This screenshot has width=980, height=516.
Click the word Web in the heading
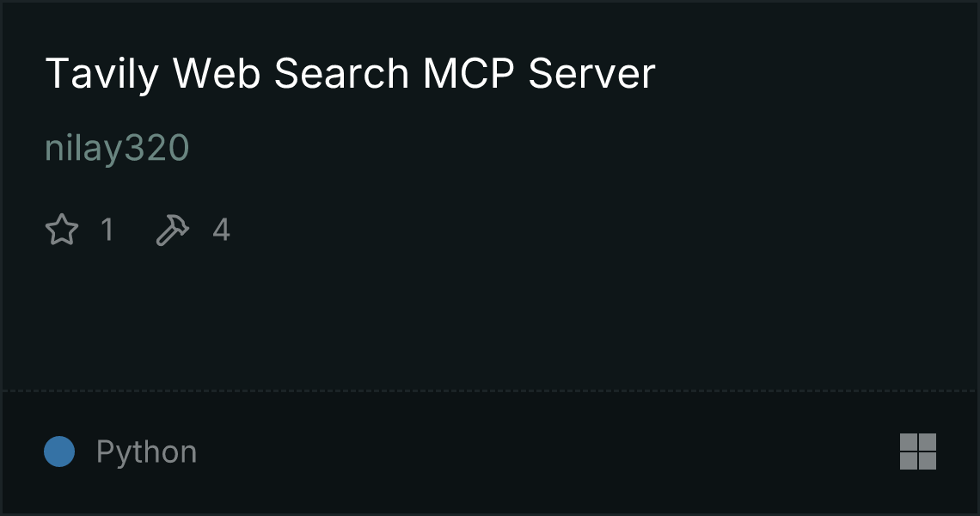coord(217,74)
